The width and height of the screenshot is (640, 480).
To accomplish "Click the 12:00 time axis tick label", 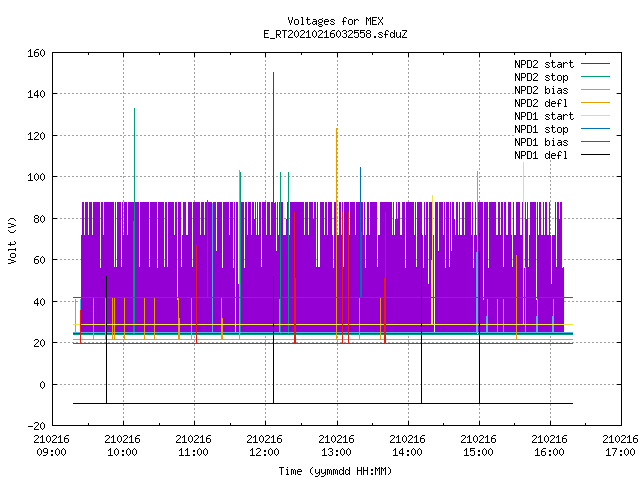I will [264, 446].
